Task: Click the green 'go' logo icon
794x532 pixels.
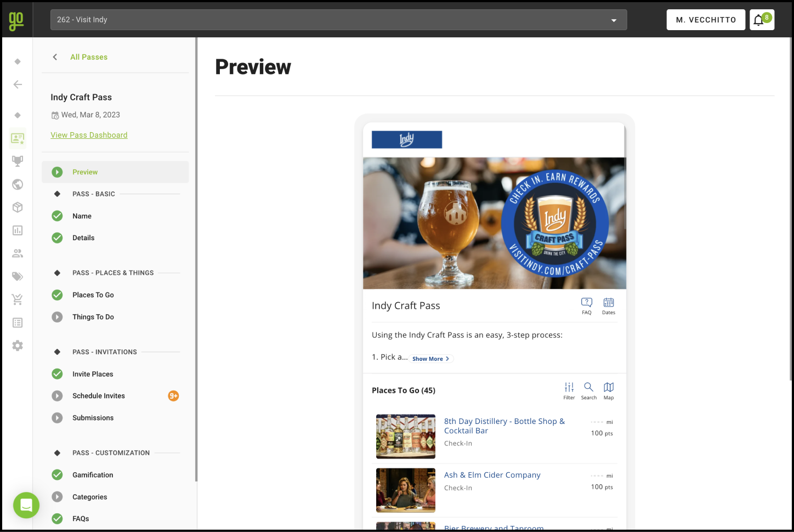Action: (x=16, y=21)
